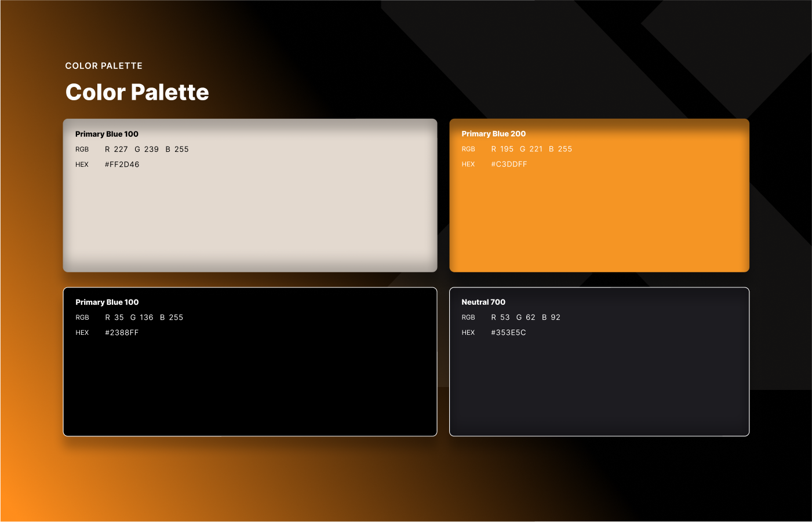Click the RGB label in the orange card

point(468,149)
